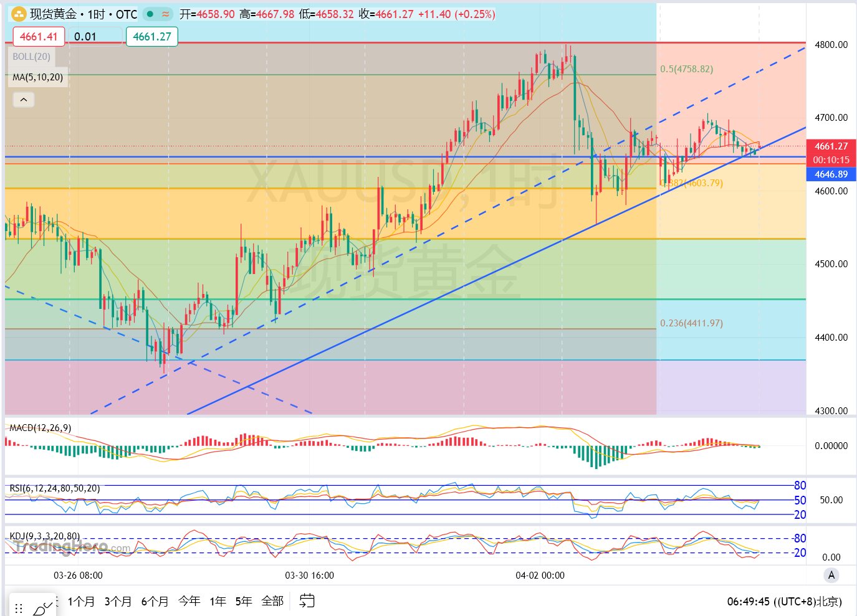
Task: Click the 03-26 08:00 time axis label
Action: [x=78, y=576]
